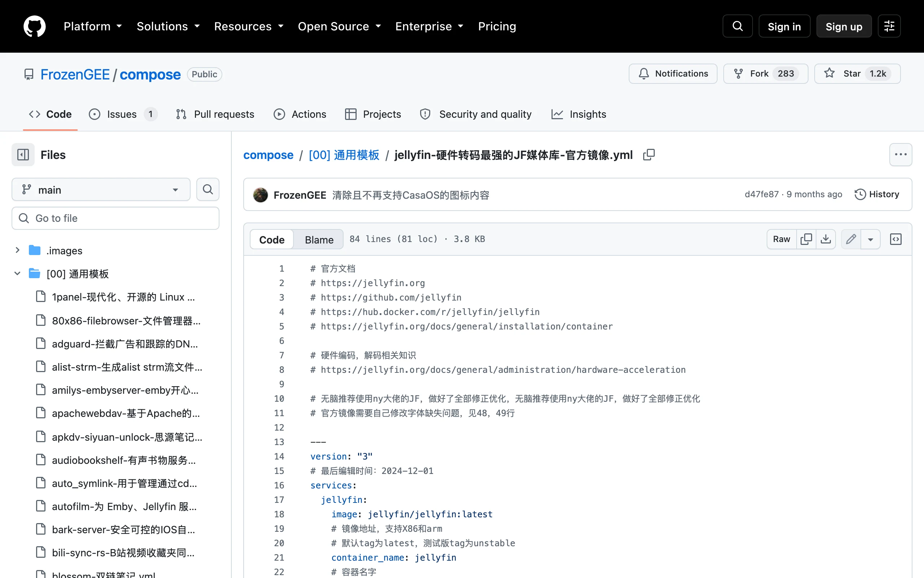This screenshot has width=924, height=578.
Task: Open compose breadcrumb link
Action: point(269,155)
